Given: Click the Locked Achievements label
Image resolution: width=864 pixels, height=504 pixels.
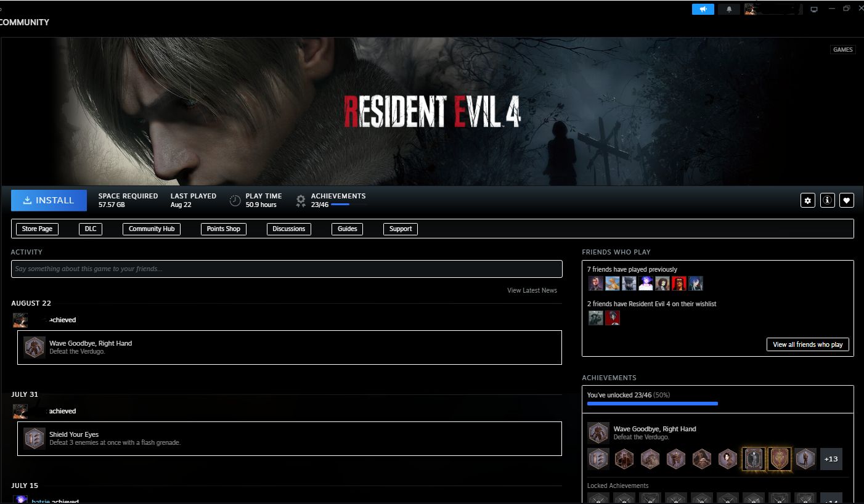Looking at the screenshot, I should click(618, 486).
